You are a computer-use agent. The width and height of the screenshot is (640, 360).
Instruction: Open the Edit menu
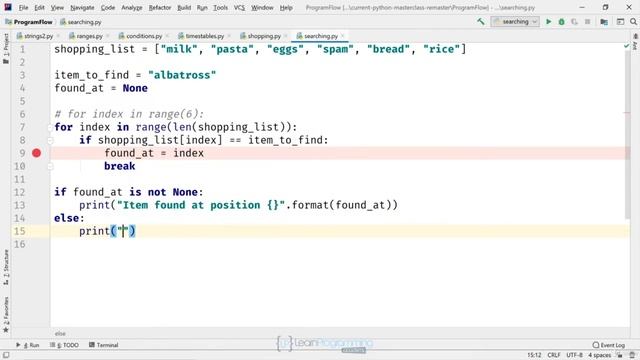(39, 7)
